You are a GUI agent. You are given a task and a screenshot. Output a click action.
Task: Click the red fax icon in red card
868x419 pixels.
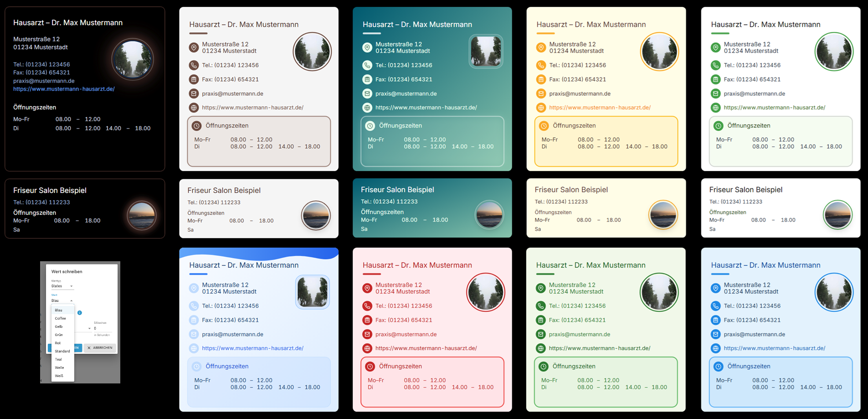[367, 320]
